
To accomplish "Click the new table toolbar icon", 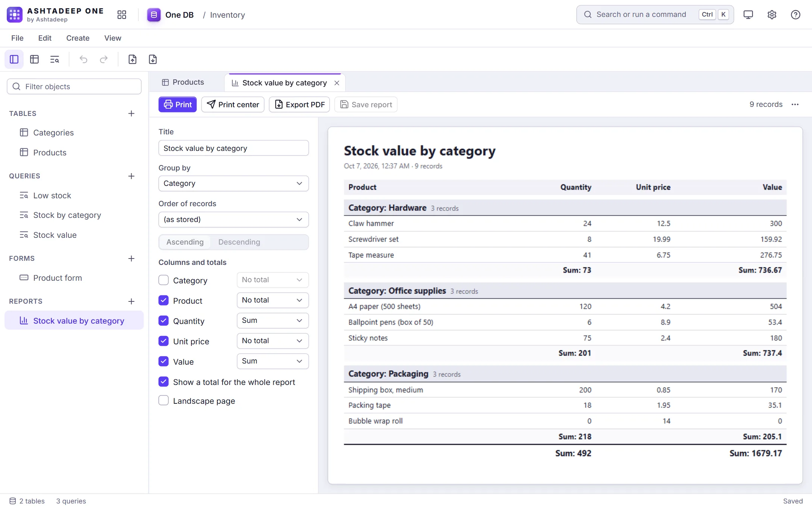I will 35,59.
